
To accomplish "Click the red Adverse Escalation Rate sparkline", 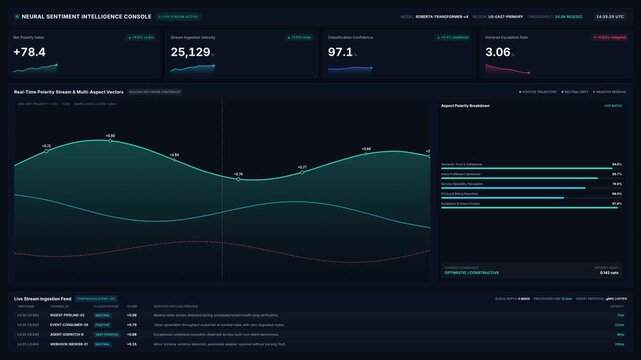I will 508,69.
